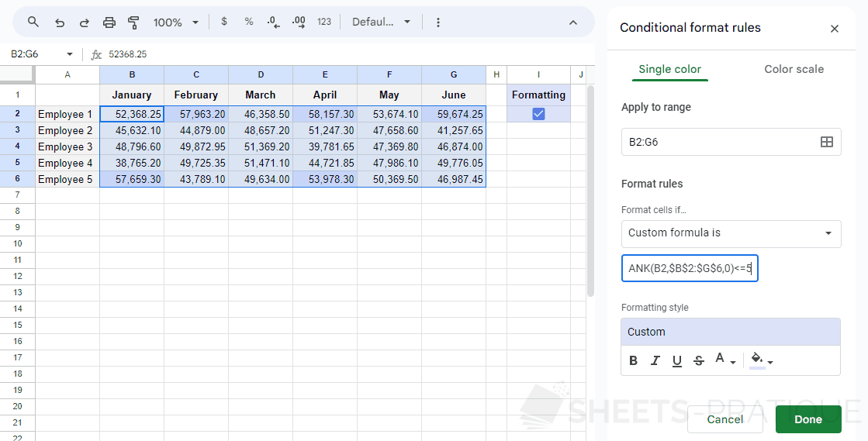Open the search menus magnifier icon
Screen dimensions: 868x441
33,22
